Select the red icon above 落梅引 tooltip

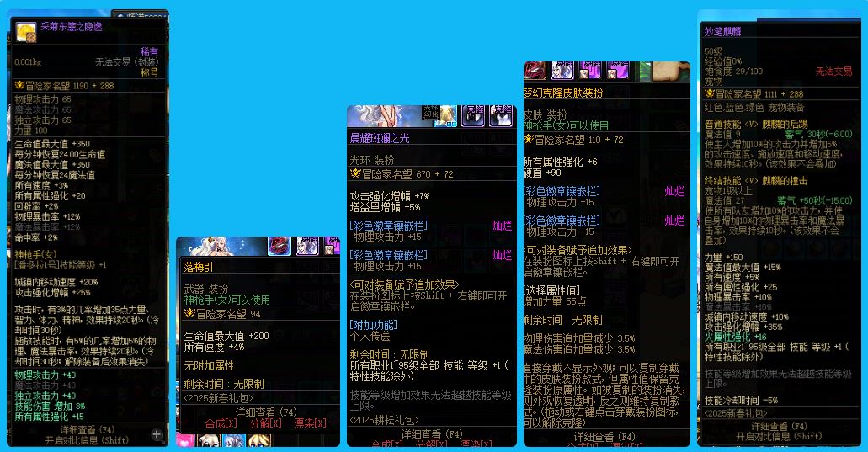pos(280,245)
